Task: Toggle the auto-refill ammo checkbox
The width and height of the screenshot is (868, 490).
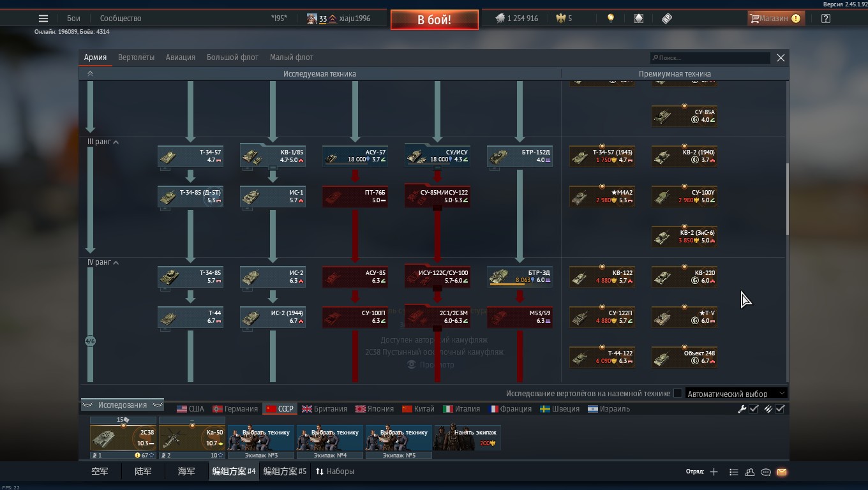Action: (780, 409)
